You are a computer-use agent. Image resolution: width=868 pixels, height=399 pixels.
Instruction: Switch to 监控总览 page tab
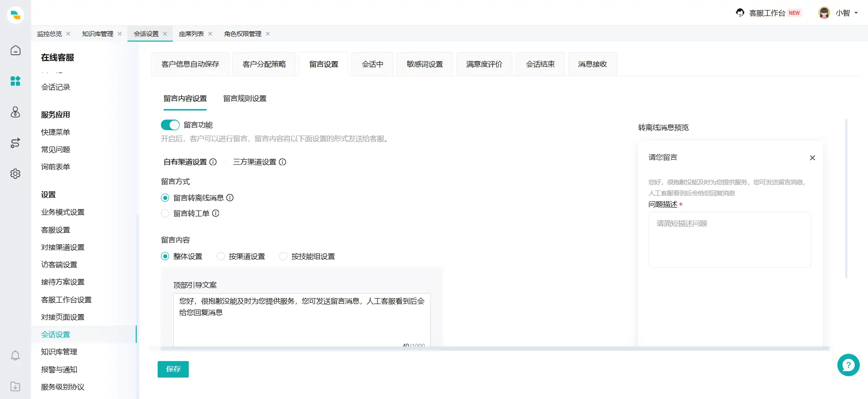49,34
